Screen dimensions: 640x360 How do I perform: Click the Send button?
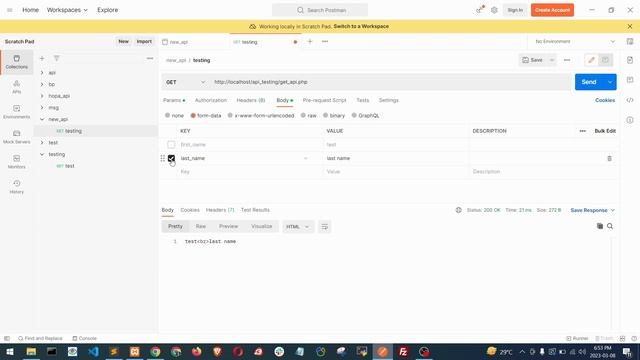589,82
